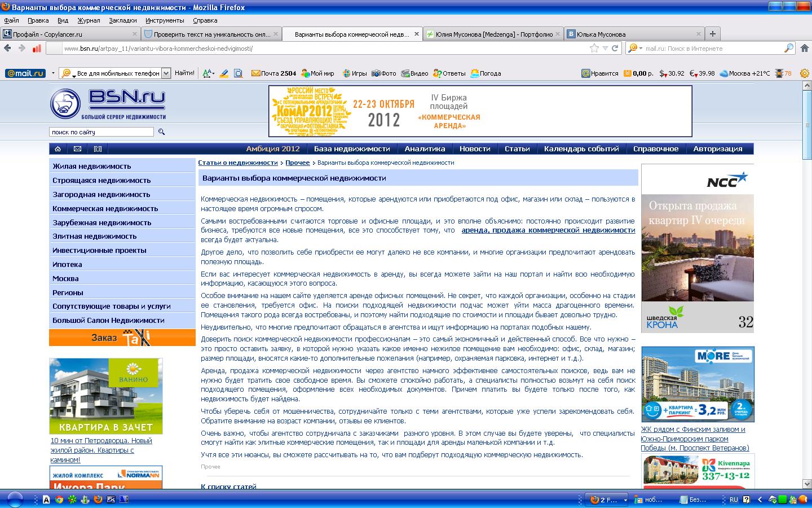This screenshot has height=508, width=812.
Task: Click the highlighter pen icon in mail.ru toolbar
Action: pyautogui.click(x=224, y=73)
